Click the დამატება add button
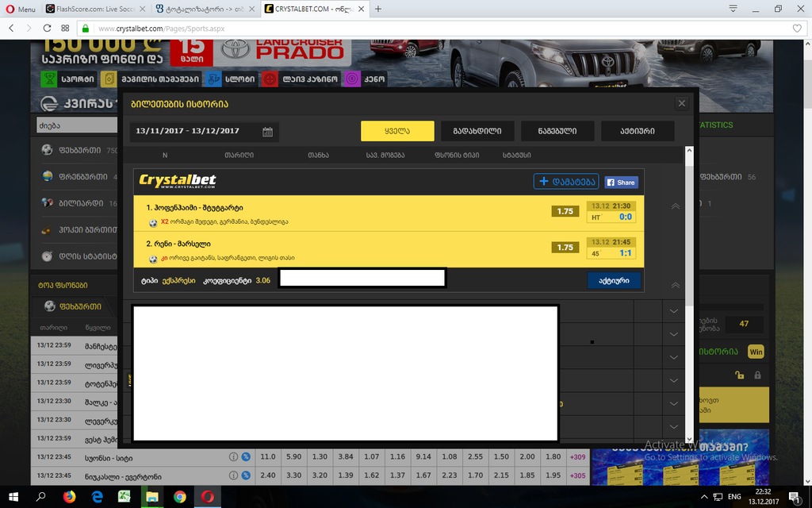812x508 pixels. click(566, 182)
